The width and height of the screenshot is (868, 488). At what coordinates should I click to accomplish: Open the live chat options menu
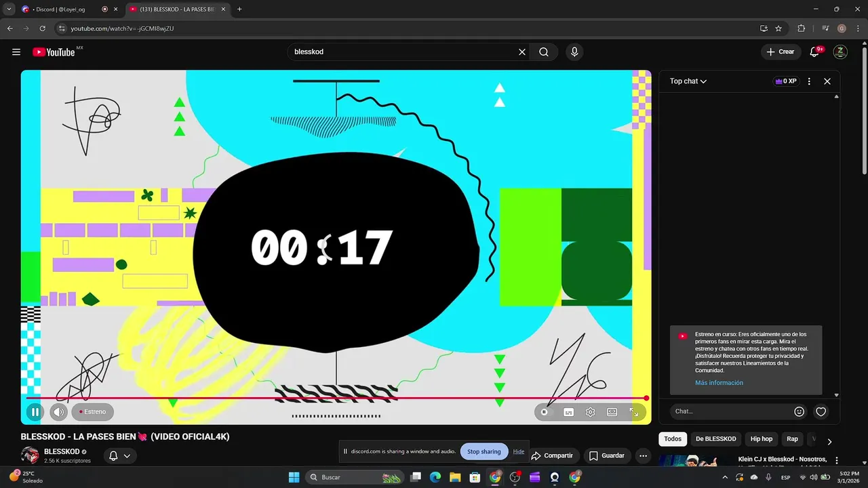click(x=809, y=81)
